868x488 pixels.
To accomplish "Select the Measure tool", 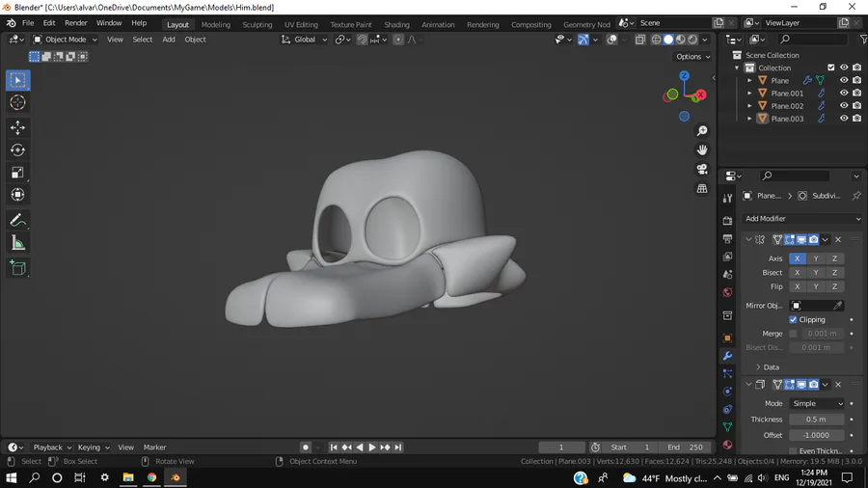I will (x=17, y=243).
